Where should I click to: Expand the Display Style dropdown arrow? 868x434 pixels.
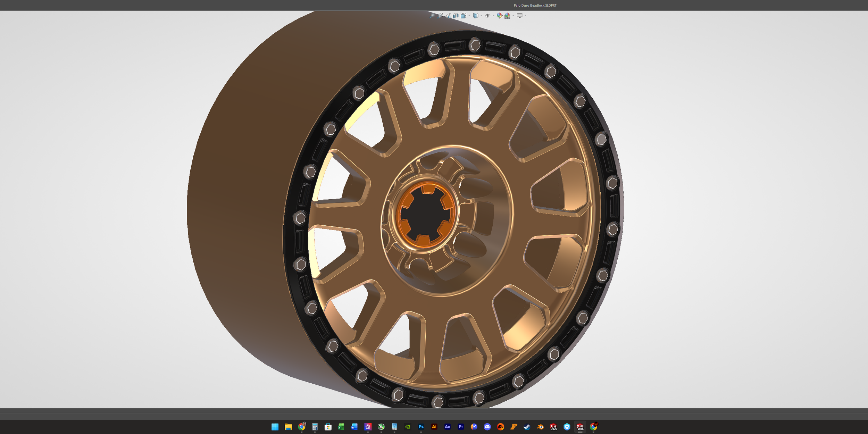coord(482,16)
